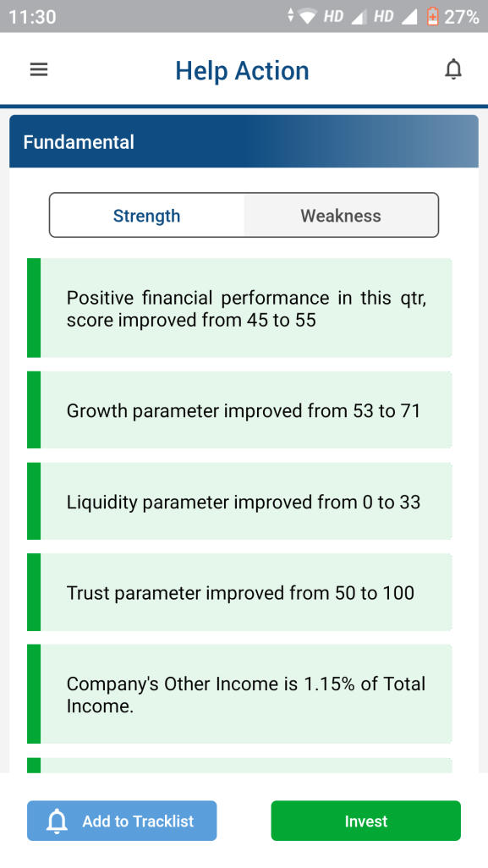
Task: Tap the mobile signal strength icon
Action: click(x=359, y=15)
